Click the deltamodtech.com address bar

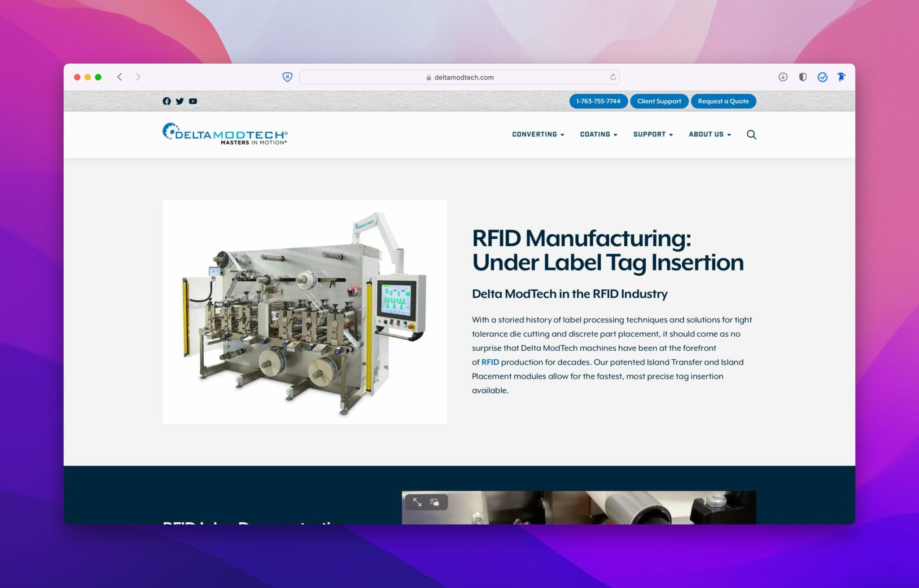pos(459,77)
